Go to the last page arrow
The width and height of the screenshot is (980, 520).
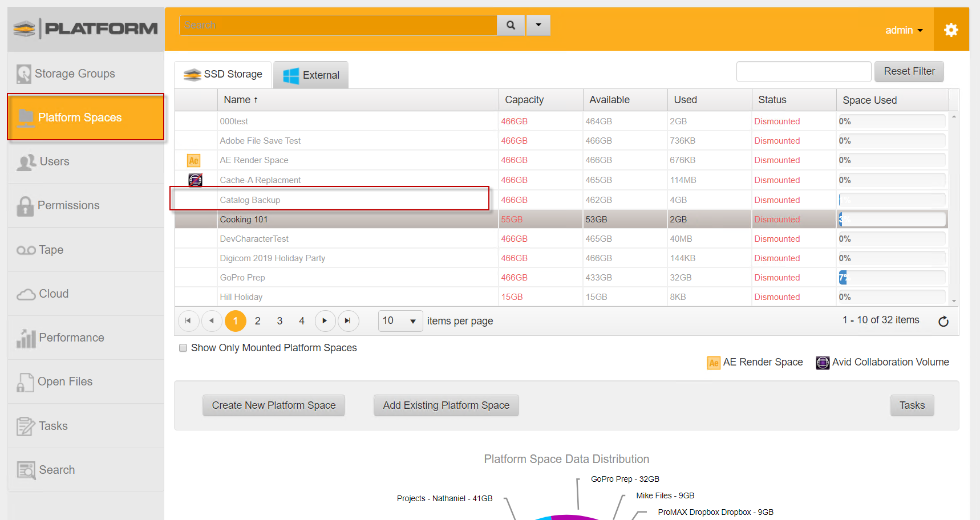point(348,321)
